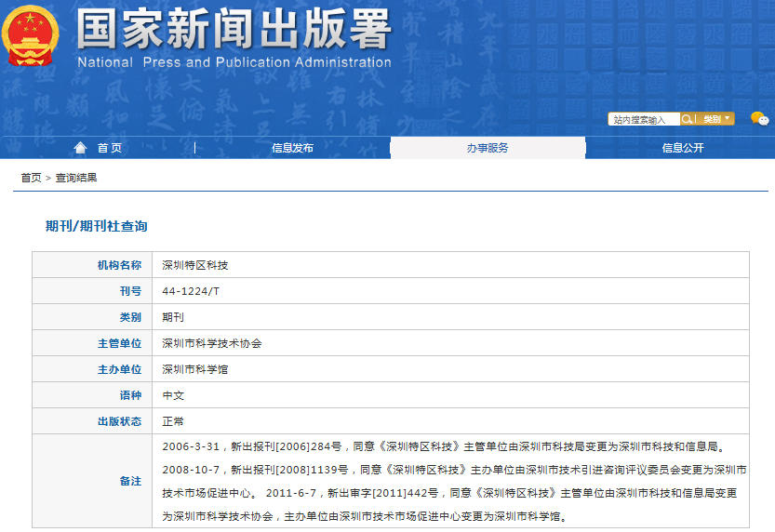Select the 办事服务 navigation tab
The height and width of the screenshot is (532, 775).
(x=488, y=148)
